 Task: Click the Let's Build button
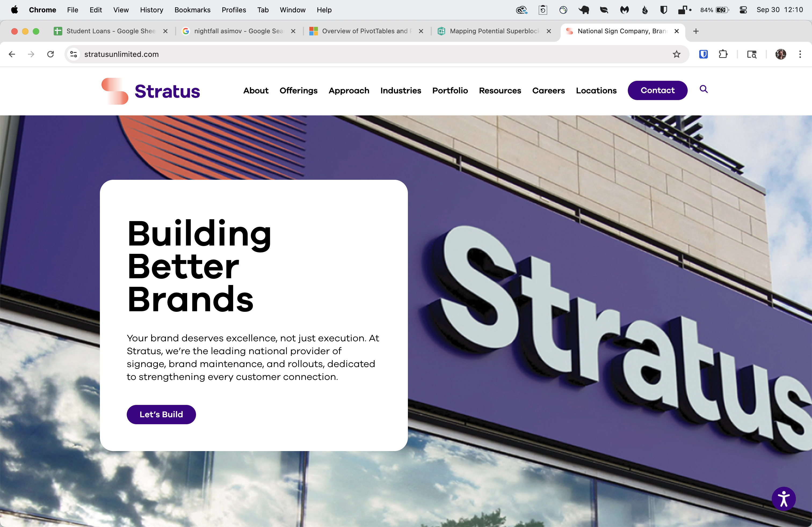tap(161, 414)
